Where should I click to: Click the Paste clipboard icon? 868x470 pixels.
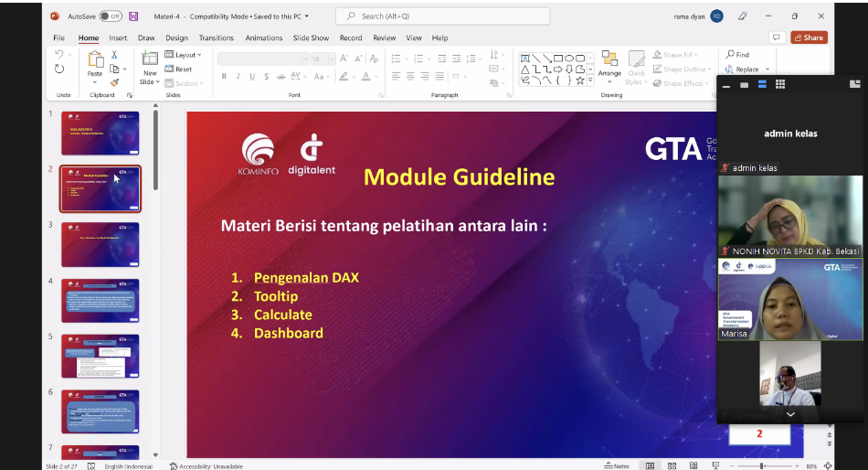point(95,61)
